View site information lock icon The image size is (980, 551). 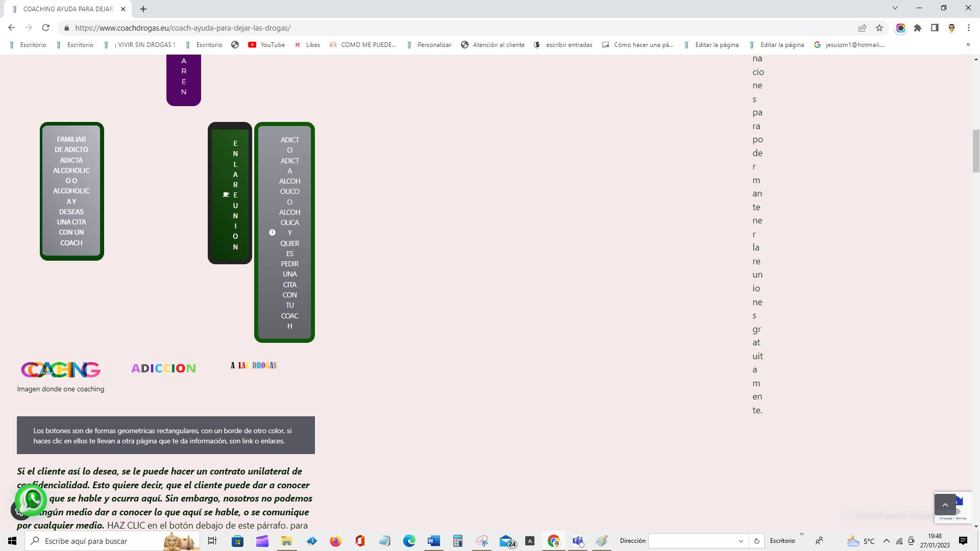(x=66, y=28)
